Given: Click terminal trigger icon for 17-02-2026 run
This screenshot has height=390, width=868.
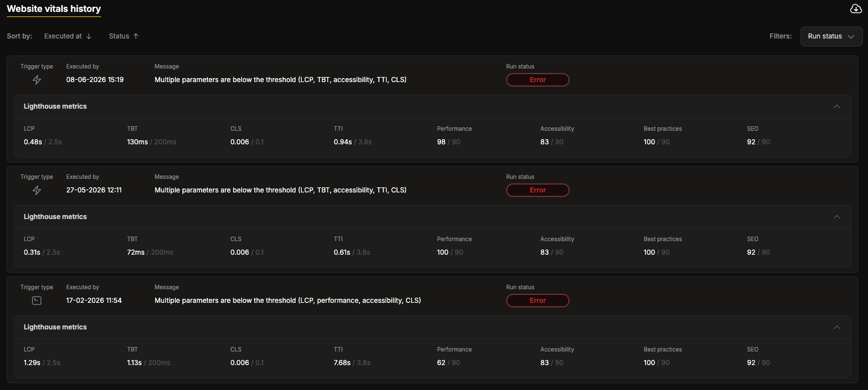Looking at the screenshot, I should (x=37, y=301).
